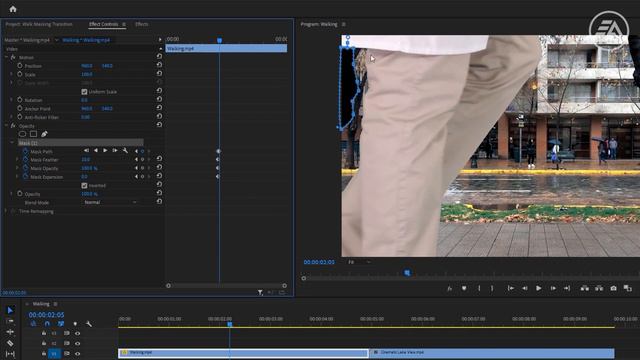Go to the Home screen icon

(x=13, y=9)
